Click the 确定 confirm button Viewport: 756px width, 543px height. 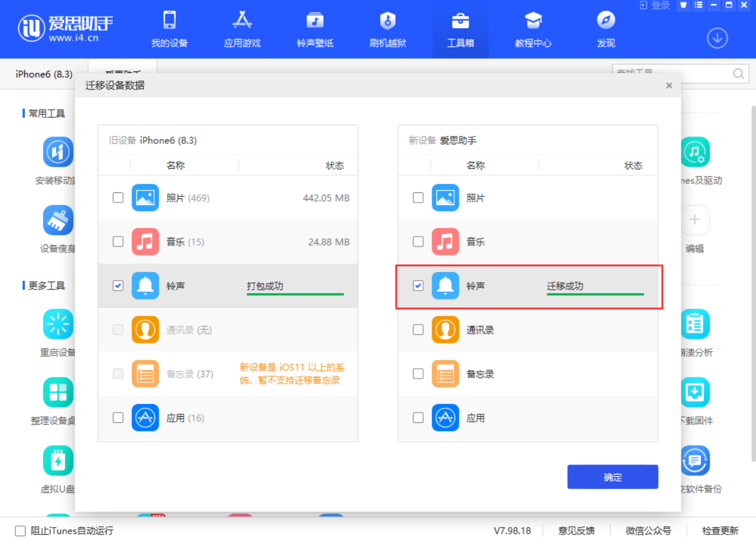(x=612, y=477)
